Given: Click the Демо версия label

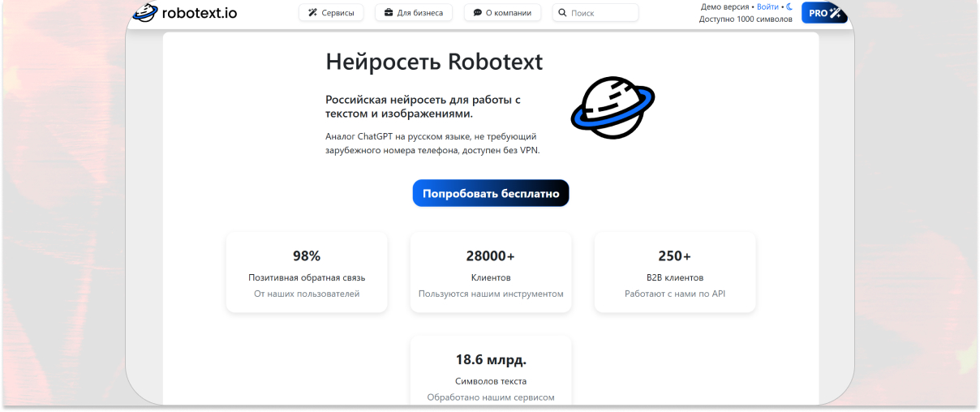Looking at the screenshot, I should click(x=725, y=6).
